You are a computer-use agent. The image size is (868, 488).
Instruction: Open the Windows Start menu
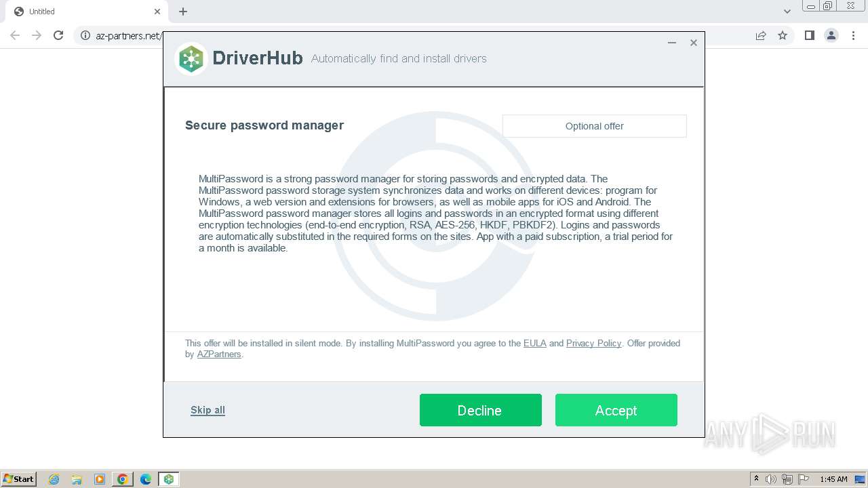(18, 479)
